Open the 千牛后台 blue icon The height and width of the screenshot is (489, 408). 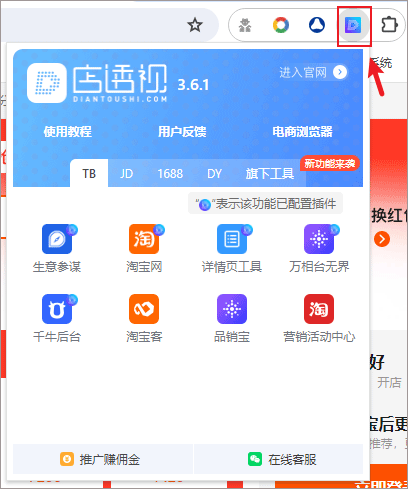tap(57, 309)
